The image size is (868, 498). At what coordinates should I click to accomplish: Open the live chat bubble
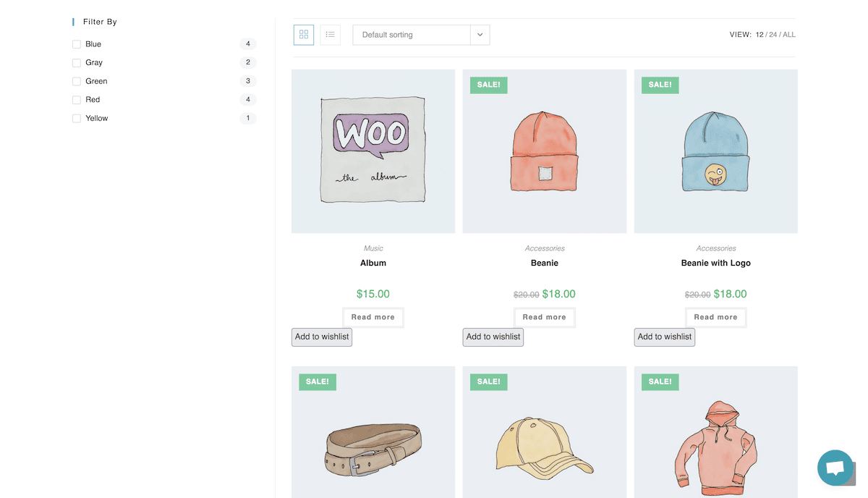(x=835, y=468)
